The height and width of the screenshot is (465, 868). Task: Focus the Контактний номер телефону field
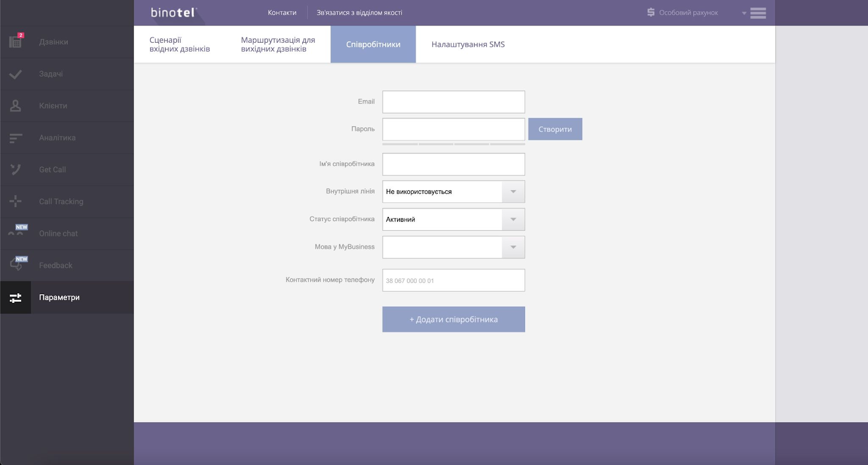click(454, 280)
